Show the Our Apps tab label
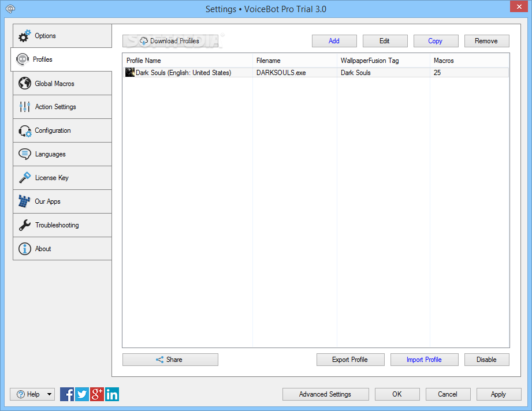532x411 pixels. coord(47,201)
